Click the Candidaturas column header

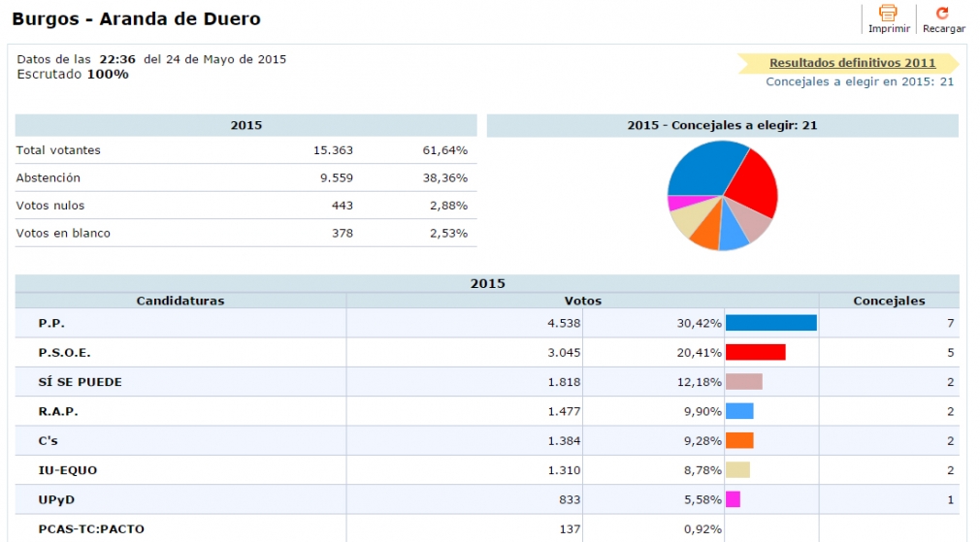pyautogui.click(x=180, y=301)
